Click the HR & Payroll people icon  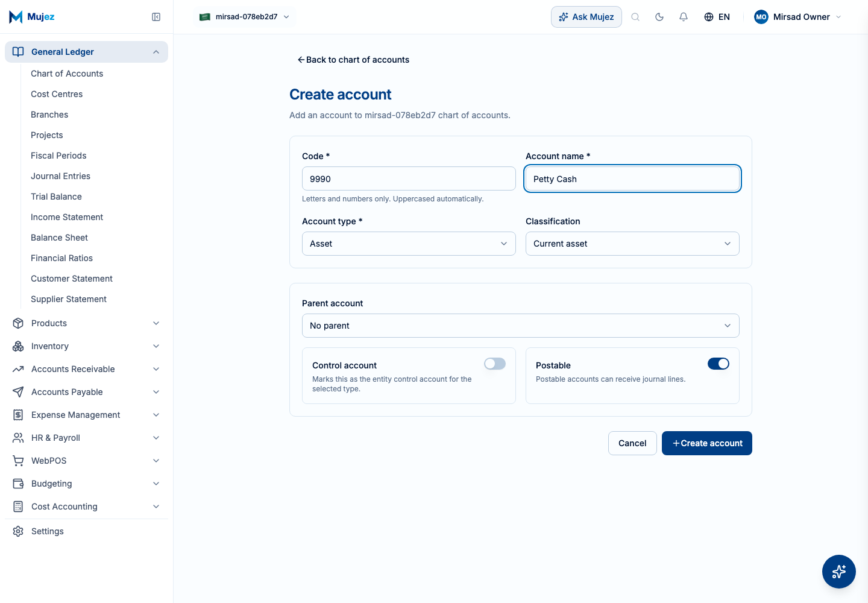[18, 438]
